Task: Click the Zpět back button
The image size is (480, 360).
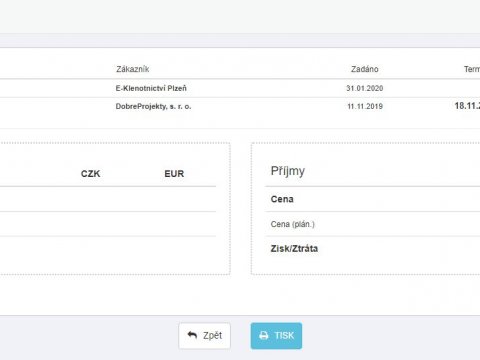Action: [x=204, y=336]
